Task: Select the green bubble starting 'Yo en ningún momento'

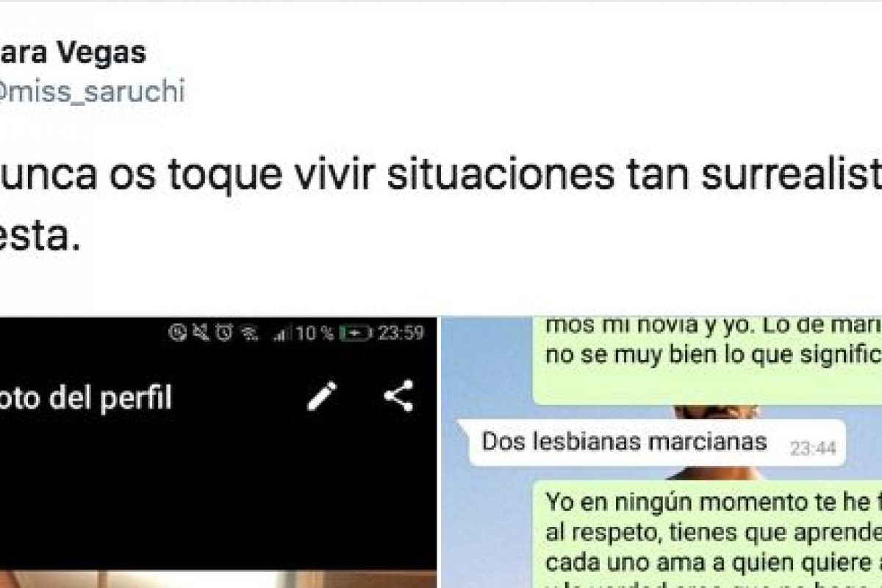Action: (x=707, y=534)
